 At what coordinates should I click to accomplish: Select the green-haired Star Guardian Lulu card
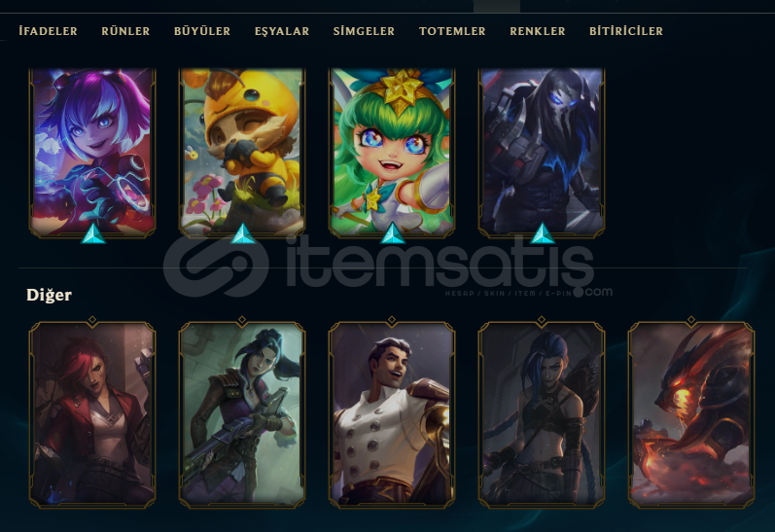(392, 153)
